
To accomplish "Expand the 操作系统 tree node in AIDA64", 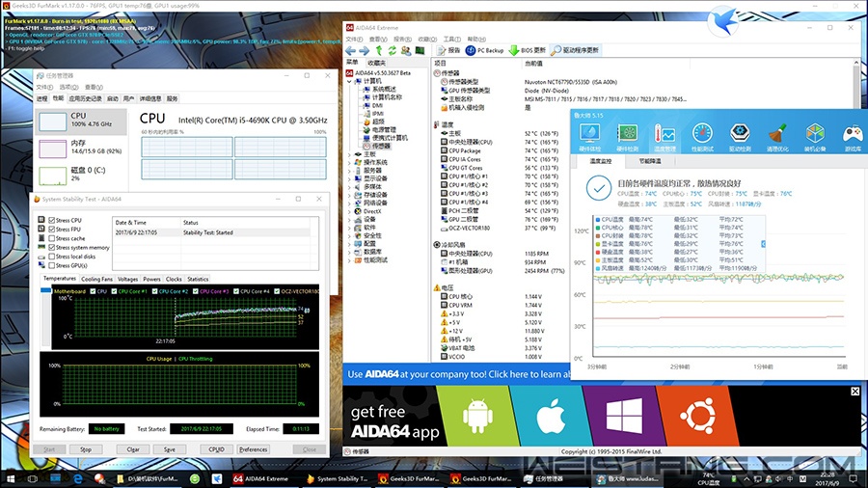I will coord(349,163).
